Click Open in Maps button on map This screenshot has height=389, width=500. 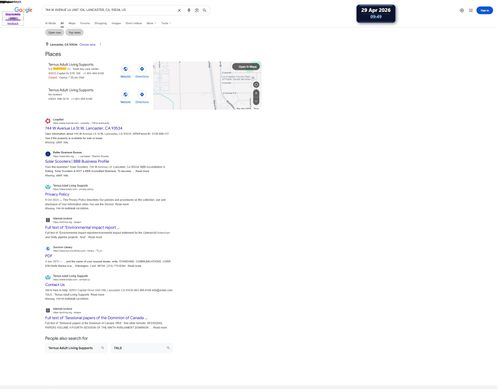click(x=246, y=67)
